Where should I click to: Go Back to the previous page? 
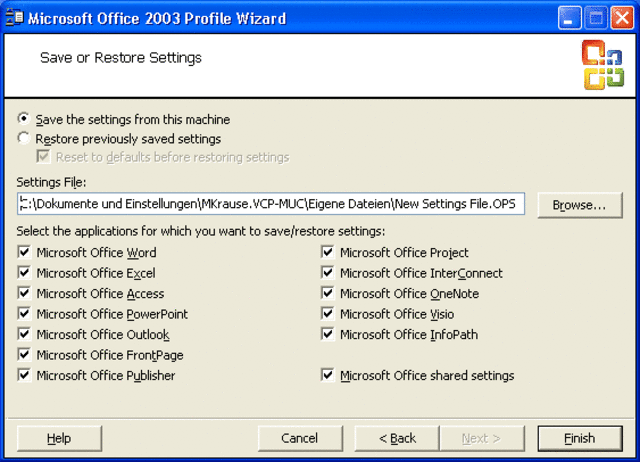397,438
